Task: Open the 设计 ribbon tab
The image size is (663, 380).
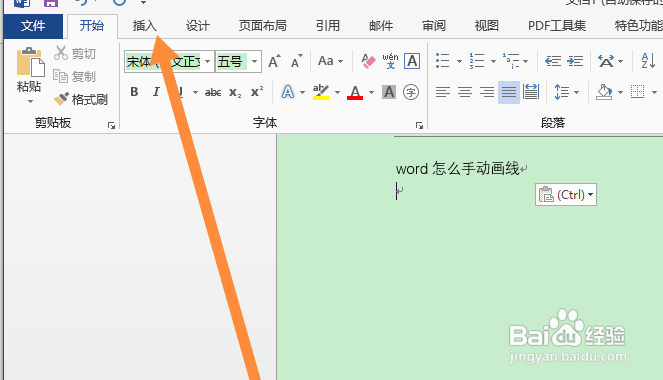Action: coord(197,26)
